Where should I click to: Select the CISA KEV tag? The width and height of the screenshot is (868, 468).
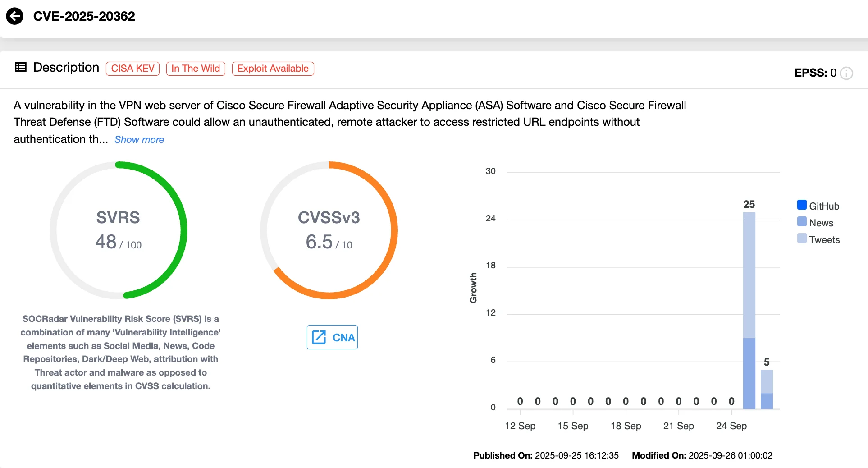(x=132, y=69)
